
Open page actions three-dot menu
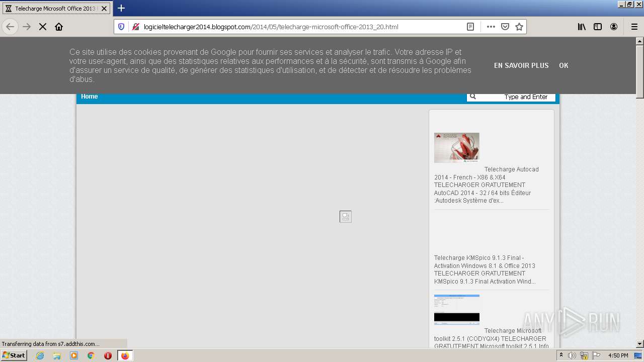[491, 27]
